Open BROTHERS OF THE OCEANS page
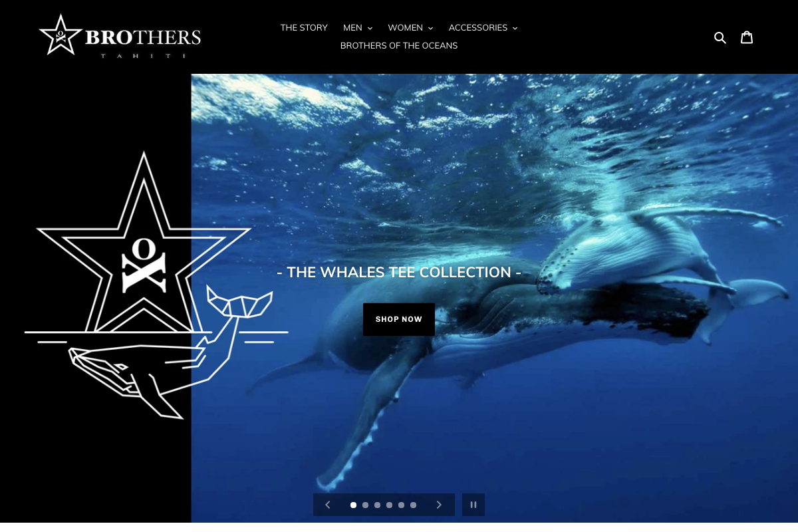This screenshot has height=532, width=798. (399, 46)
